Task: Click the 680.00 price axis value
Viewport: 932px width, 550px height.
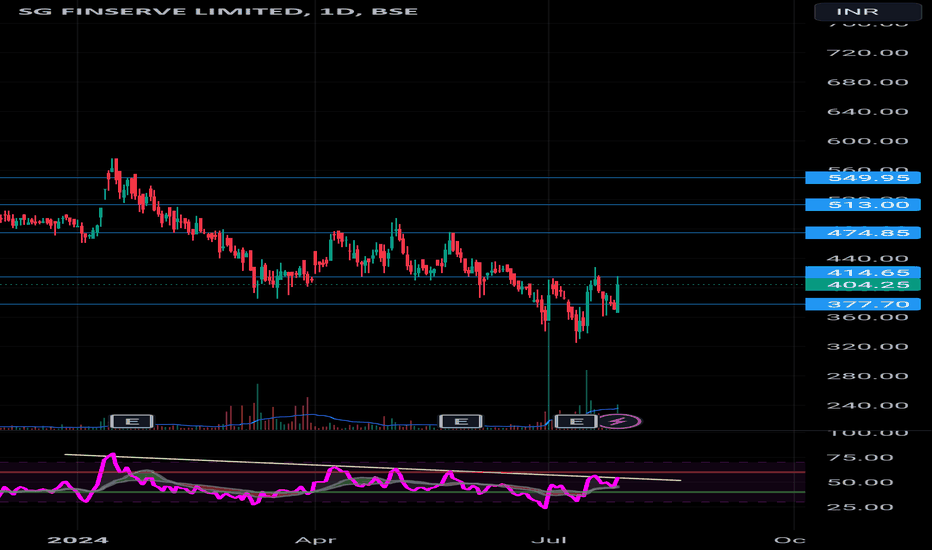Action: [x=867, y=82]
